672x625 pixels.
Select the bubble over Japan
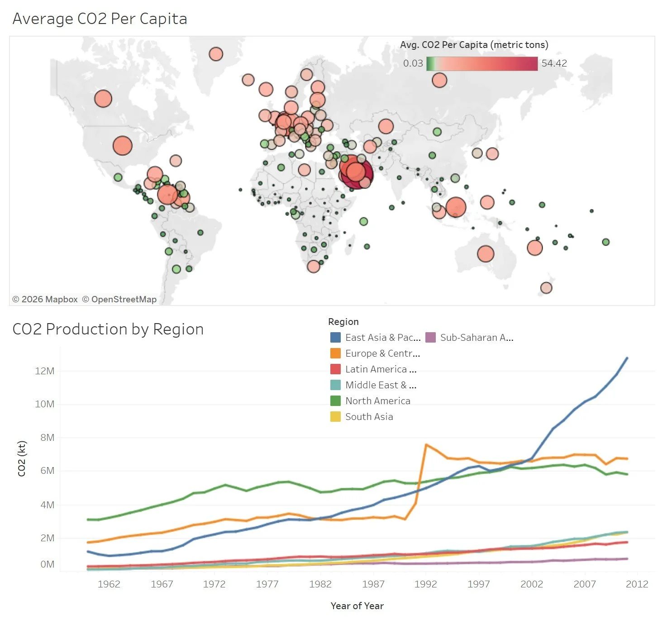point(492,154)
